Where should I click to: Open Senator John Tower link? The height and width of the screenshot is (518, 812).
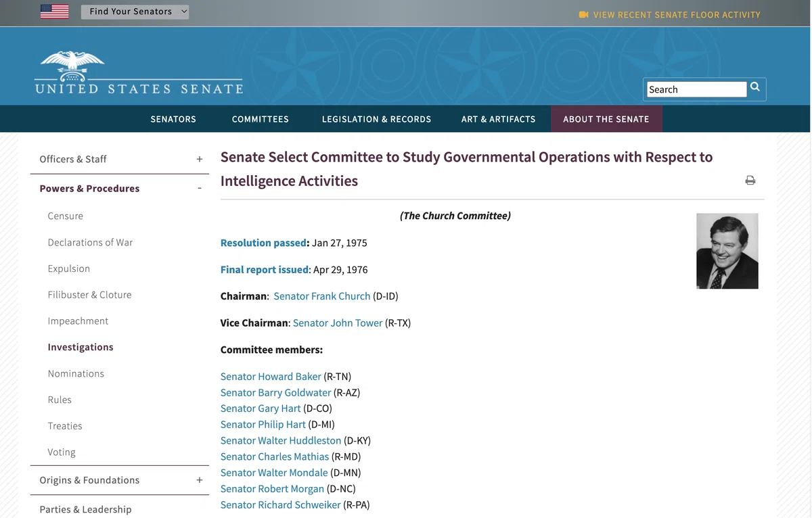[x=338, y=323]
